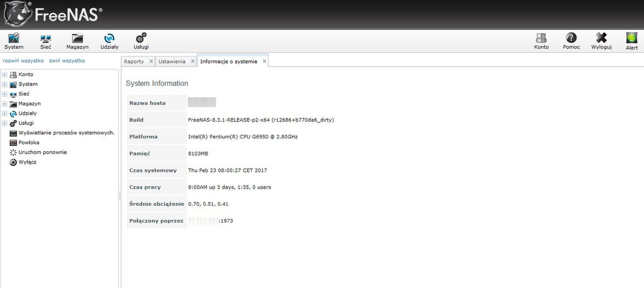Click the rozwiń wszystko link
The image size is (644, 288).
pyautogui.click(x=23, y=61)
